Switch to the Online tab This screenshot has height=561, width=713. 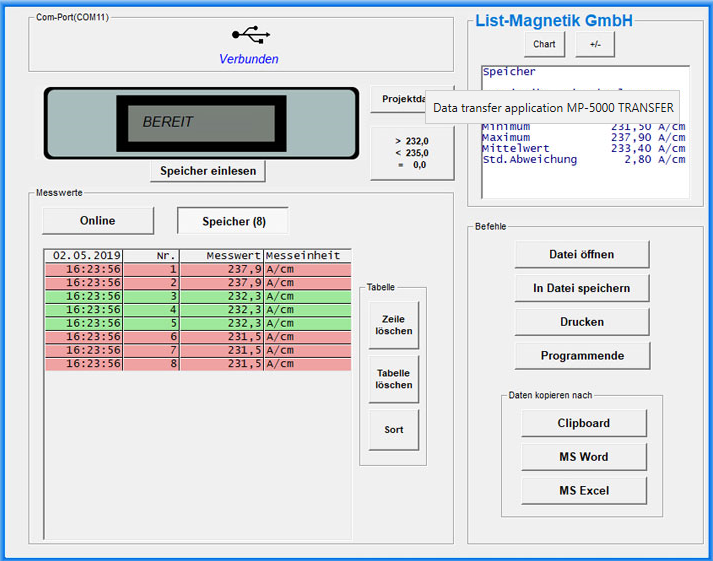[98, 220]
